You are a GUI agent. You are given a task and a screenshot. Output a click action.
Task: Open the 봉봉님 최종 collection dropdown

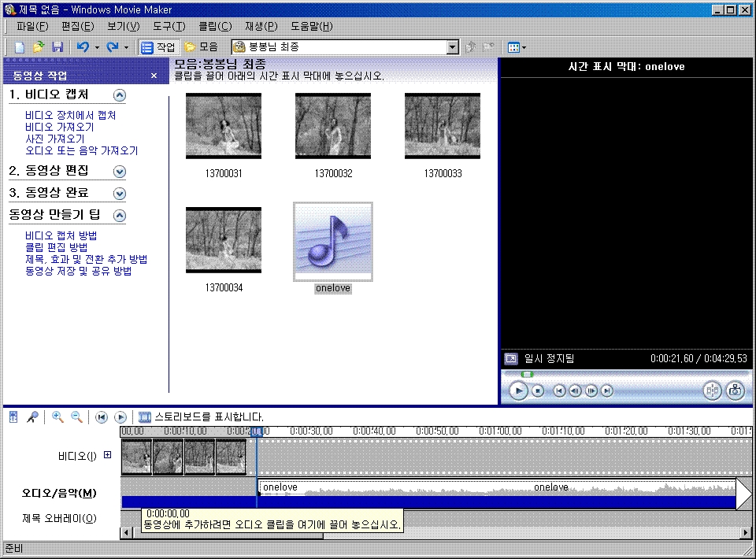coord(452,46)
